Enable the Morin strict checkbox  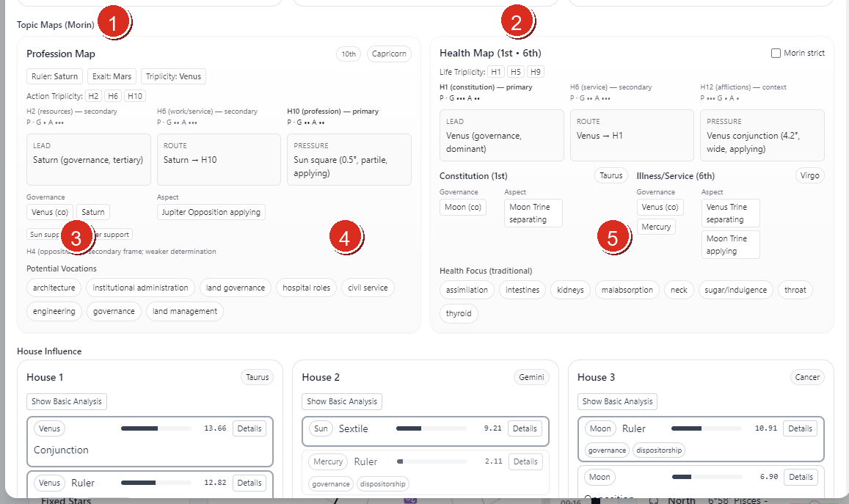[x=776, y=53]
